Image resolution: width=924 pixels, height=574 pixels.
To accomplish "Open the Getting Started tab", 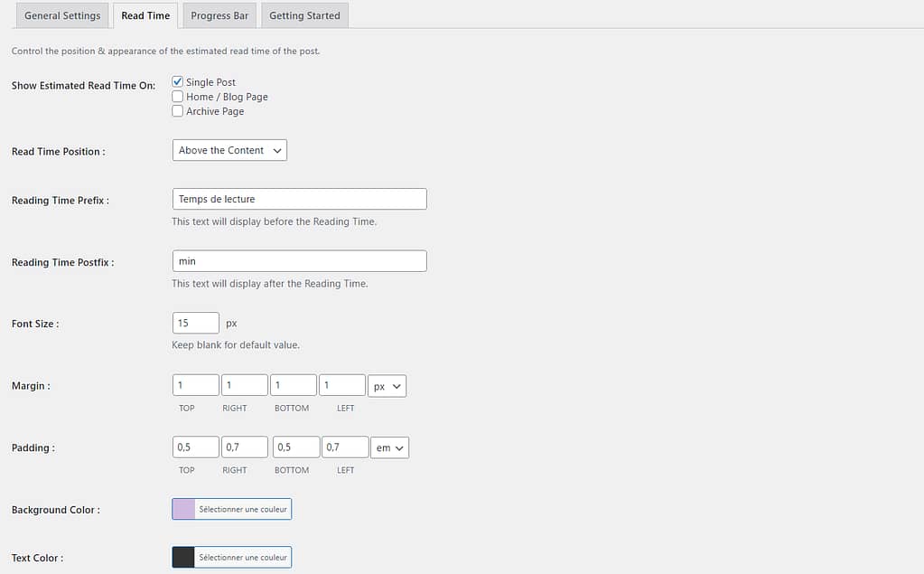I will coord(304,15).
